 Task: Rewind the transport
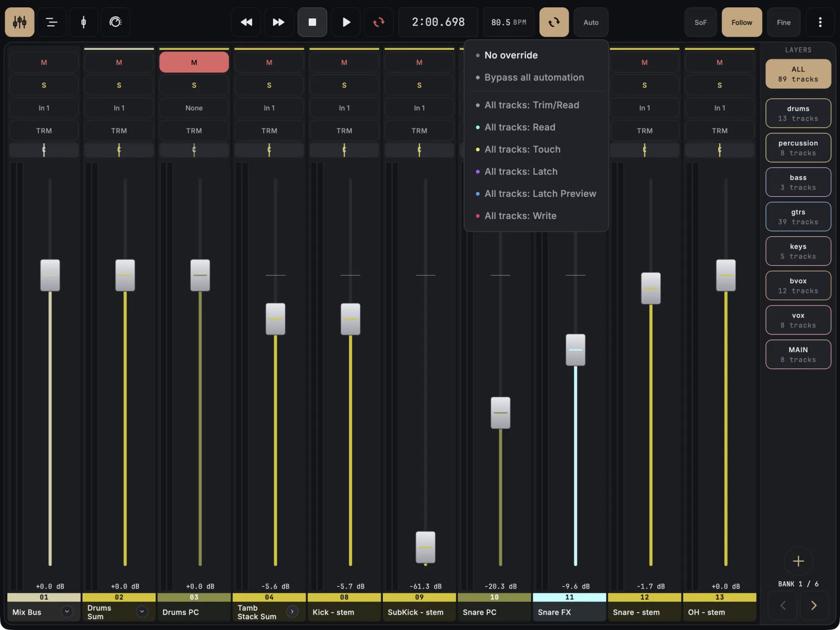point(246,22)
